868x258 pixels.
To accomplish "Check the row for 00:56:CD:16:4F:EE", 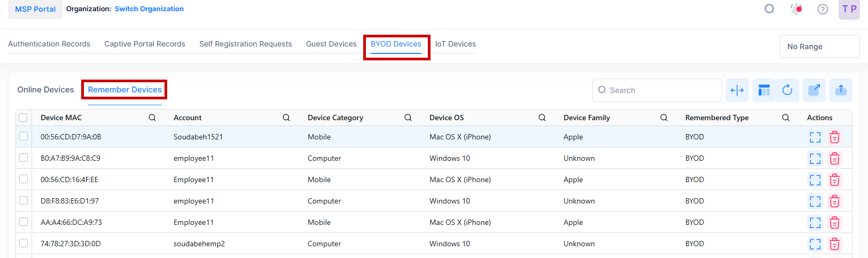I will click(x=24, y=179).
